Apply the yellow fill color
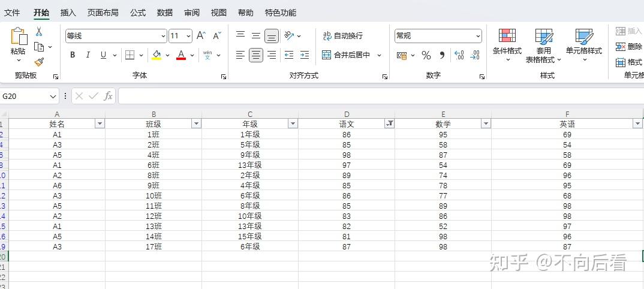The height and width of the screenshot is (289, 644). 157,55
